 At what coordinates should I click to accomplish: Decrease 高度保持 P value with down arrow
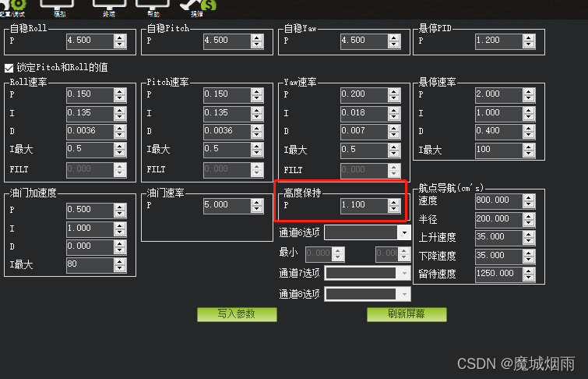pos(394,209)
